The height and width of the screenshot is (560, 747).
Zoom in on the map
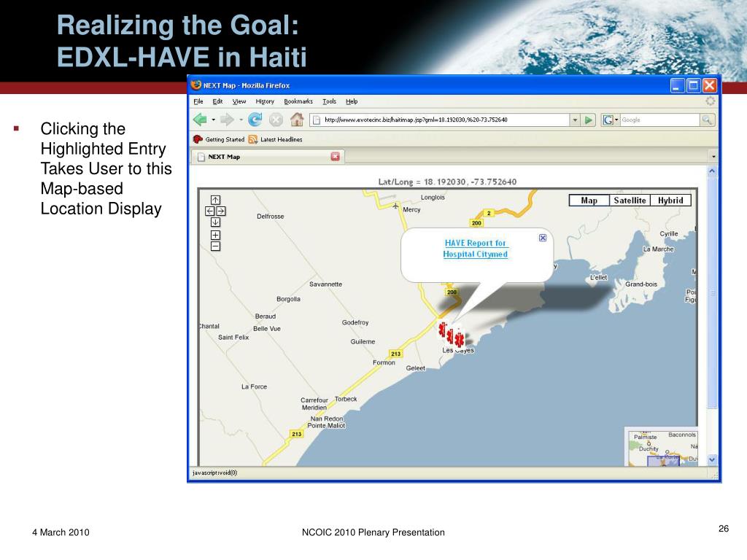[x=215, y=236]
